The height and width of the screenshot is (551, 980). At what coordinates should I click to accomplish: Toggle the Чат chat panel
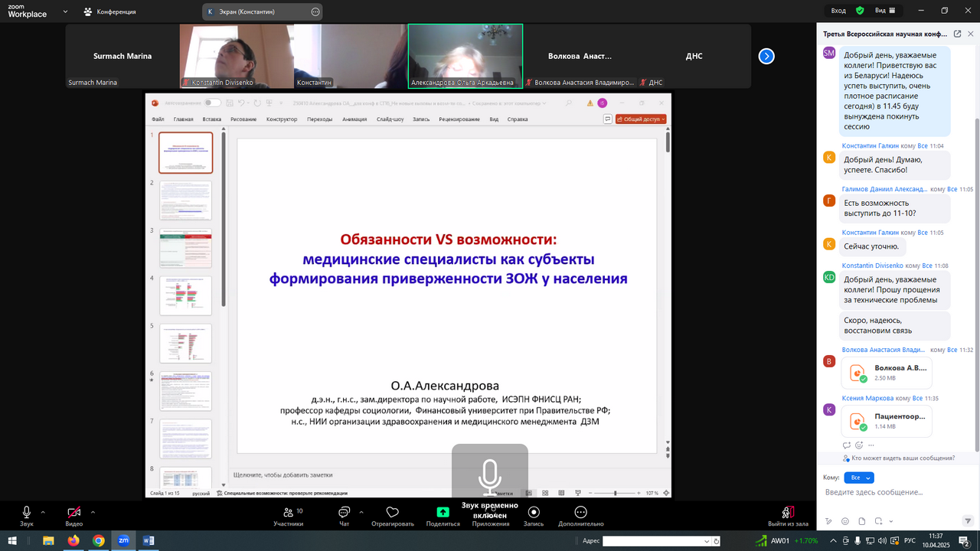(x=344, y=517)
